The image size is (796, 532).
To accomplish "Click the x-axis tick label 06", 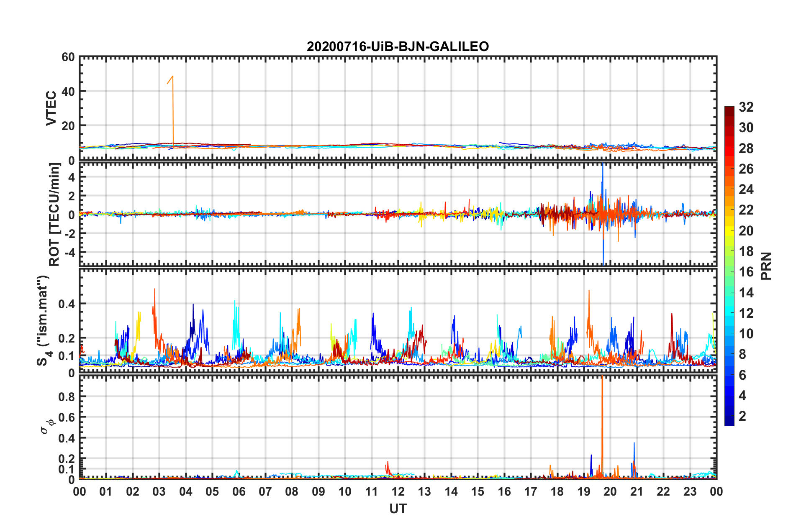I will pyautogui.click(x=239, y=491).
